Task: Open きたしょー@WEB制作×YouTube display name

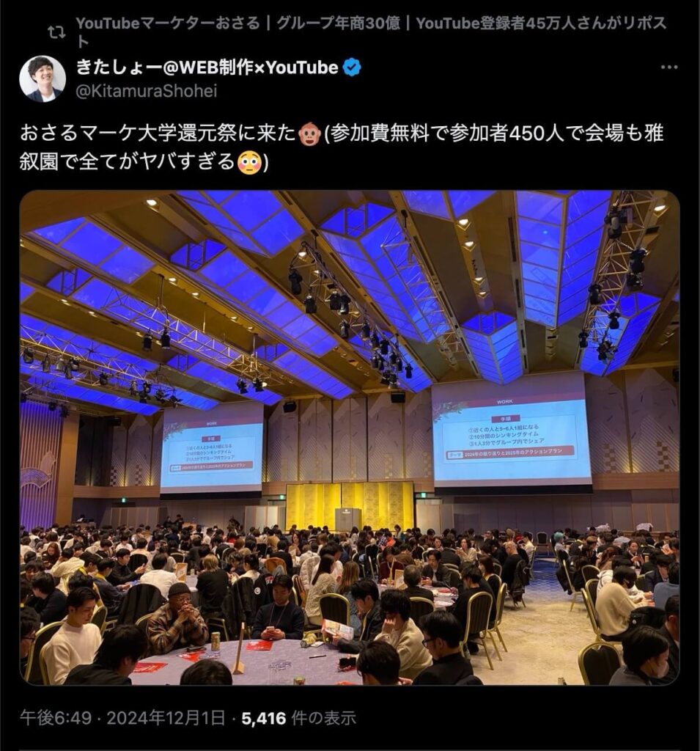Action: tap(207, 67)
